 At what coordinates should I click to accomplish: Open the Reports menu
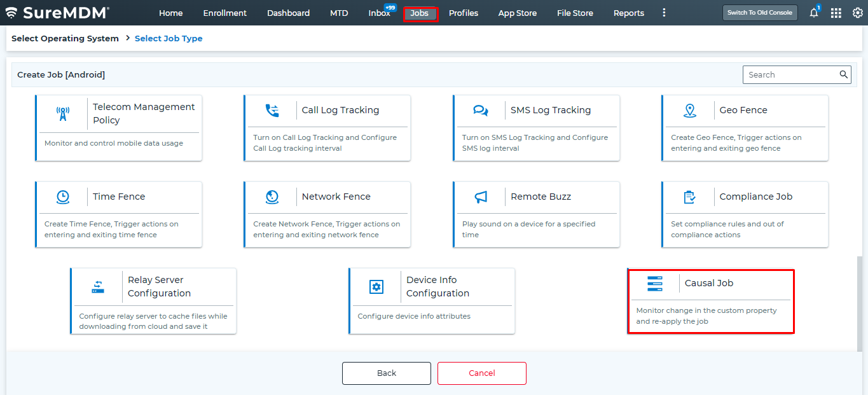coord(628,13)
